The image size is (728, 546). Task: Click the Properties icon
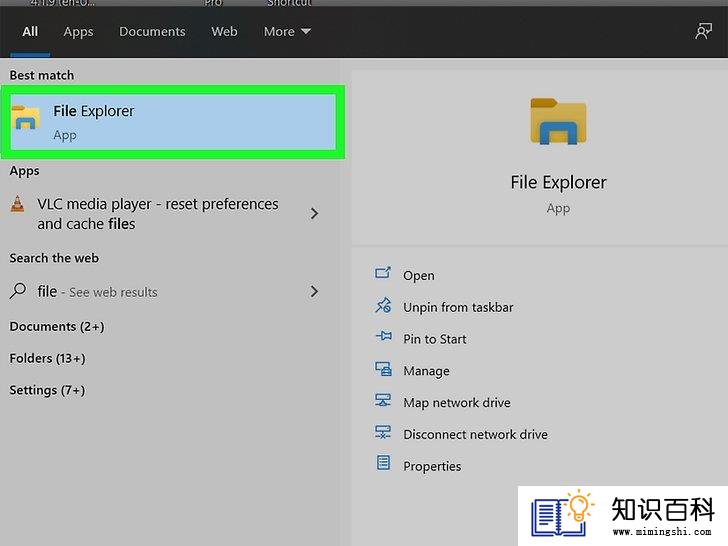383,462
